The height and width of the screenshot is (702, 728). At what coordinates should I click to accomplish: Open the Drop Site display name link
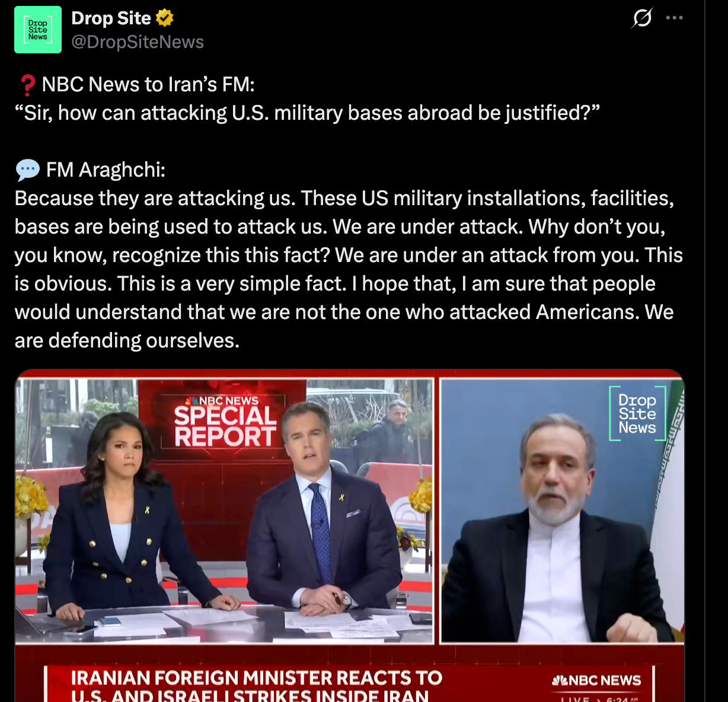pos(111,18)
